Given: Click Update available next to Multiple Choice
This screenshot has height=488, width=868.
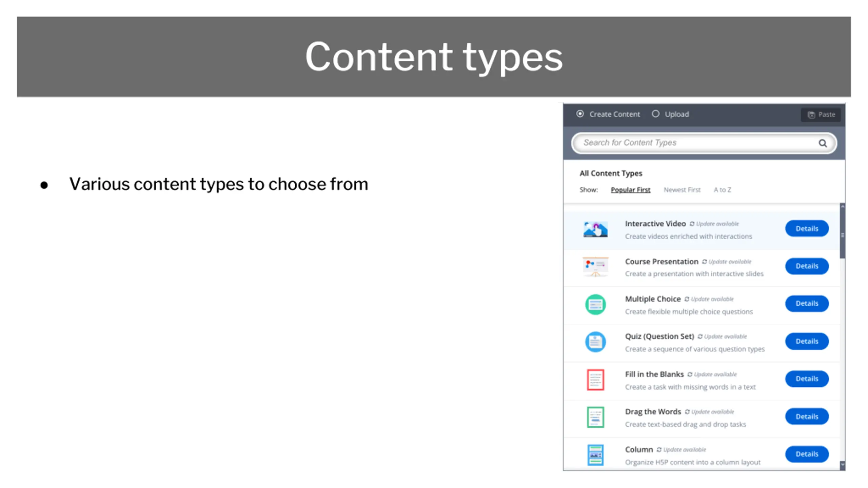Looking at the screenshot, I should [709, 299].
